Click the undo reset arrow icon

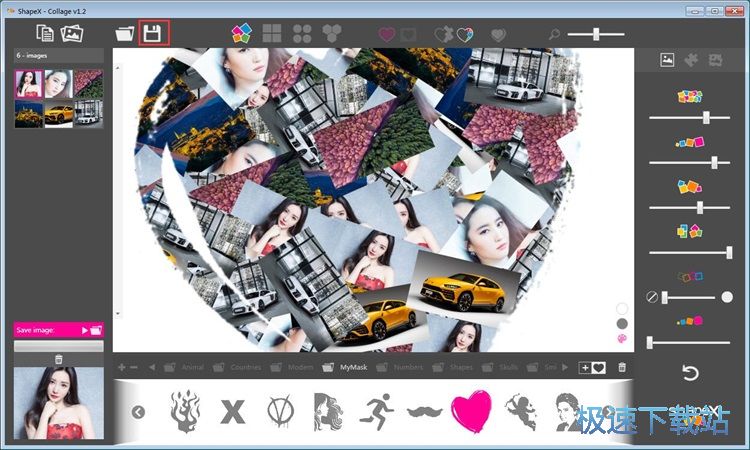click(690, 373)
